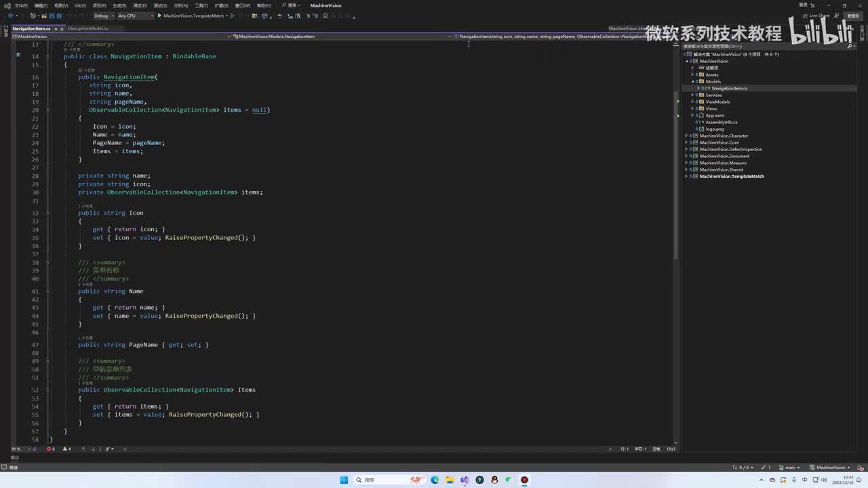Click the Visual Studio taskbar icon
The image size is (868, 488).
465,480
